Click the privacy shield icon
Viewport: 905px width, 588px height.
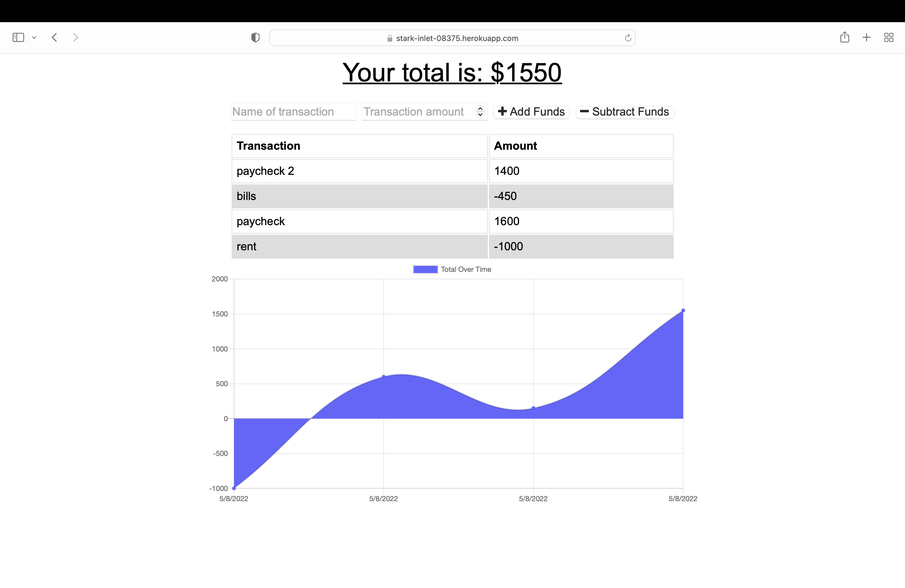(x=255, y=37)
